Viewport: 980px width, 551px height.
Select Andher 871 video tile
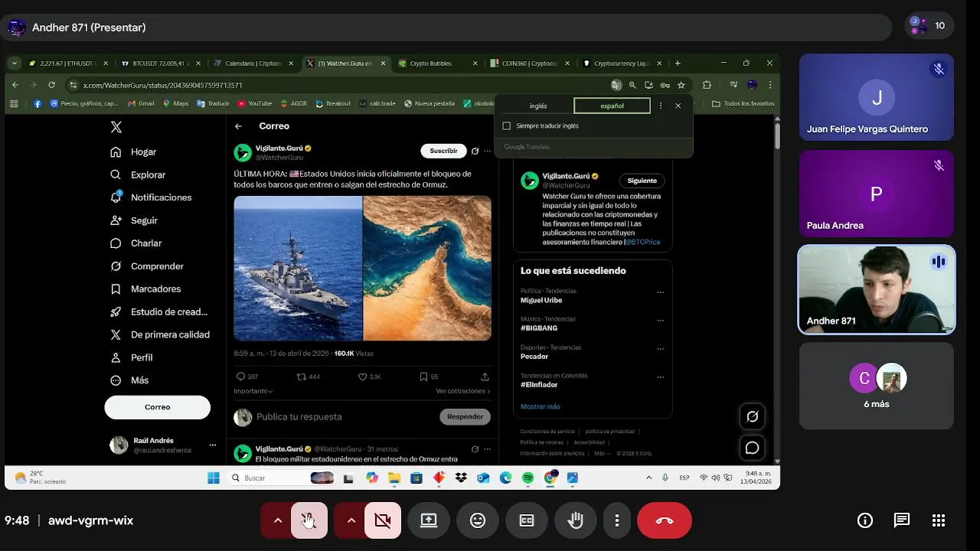coord(877,290)
